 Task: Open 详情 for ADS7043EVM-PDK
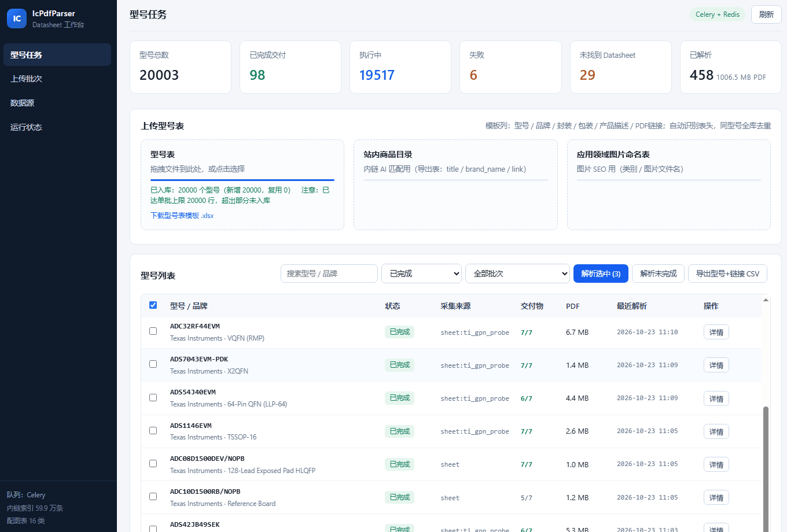716,365
